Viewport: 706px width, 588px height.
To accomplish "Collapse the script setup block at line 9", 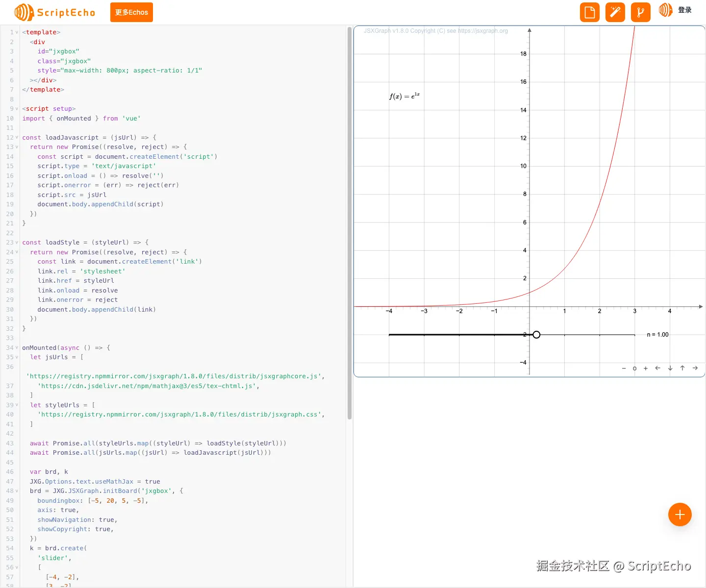I will click(17, 109).
